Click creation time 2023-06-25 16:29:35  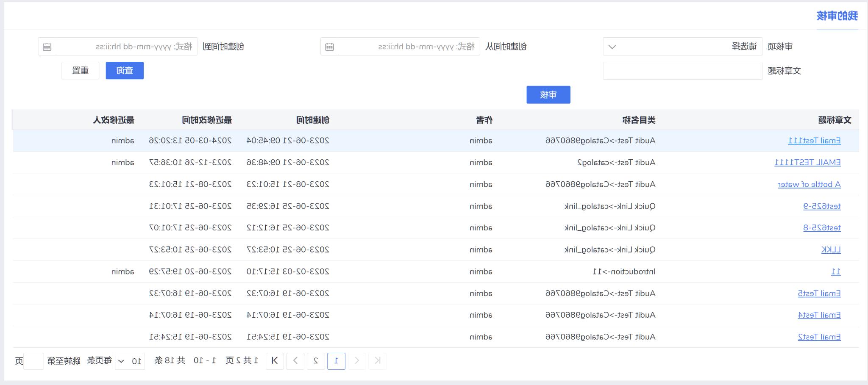pyautogui.click(x=288, y=206)
